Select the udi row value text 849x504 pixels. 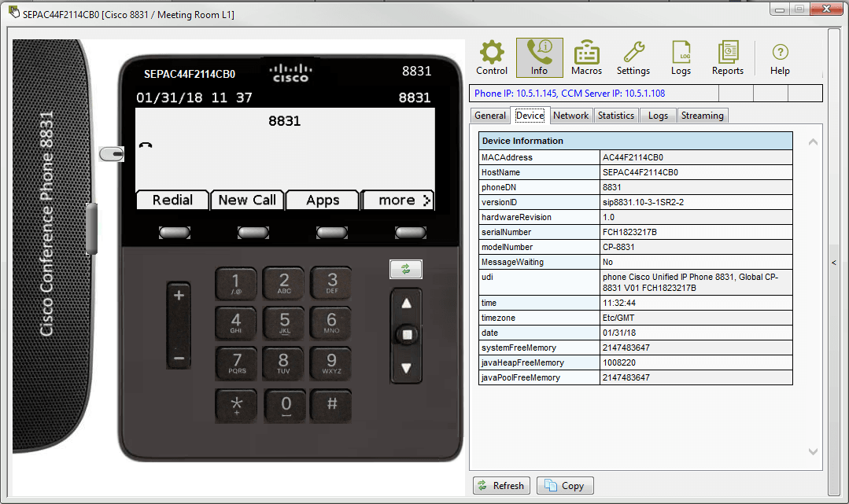coord(690,282)
